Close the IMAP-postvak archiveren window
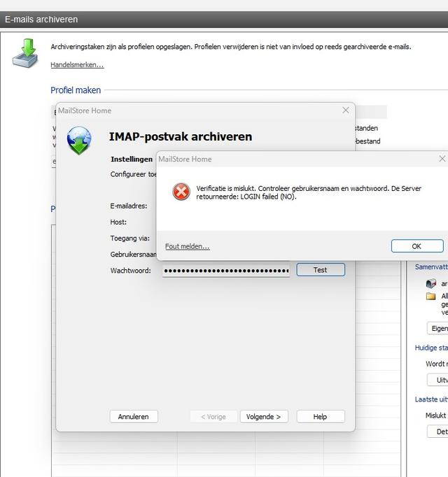This screenshot has height=477, width=448. pyautogui.click(x=345, y=111)
